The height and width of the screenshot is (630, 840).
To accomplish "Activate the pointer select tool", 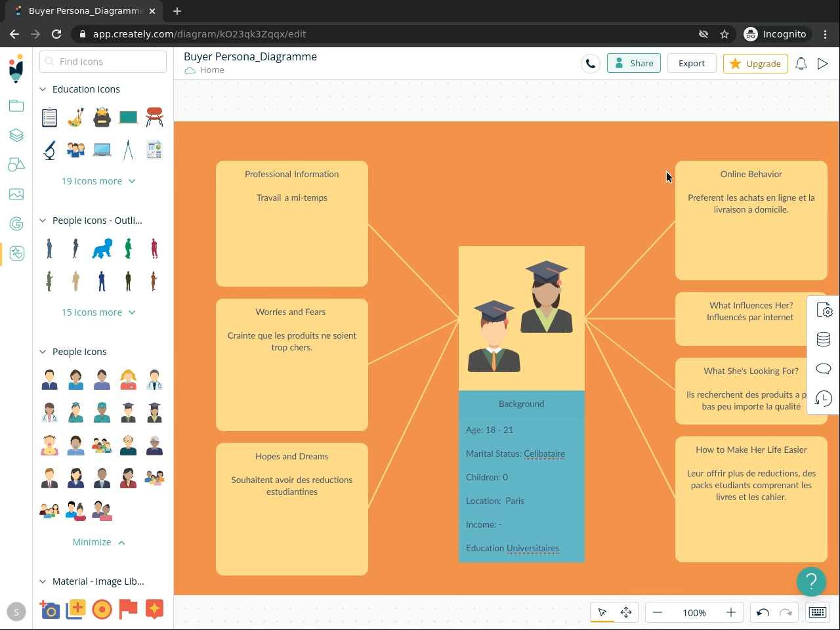I will (x=602, y=612).
